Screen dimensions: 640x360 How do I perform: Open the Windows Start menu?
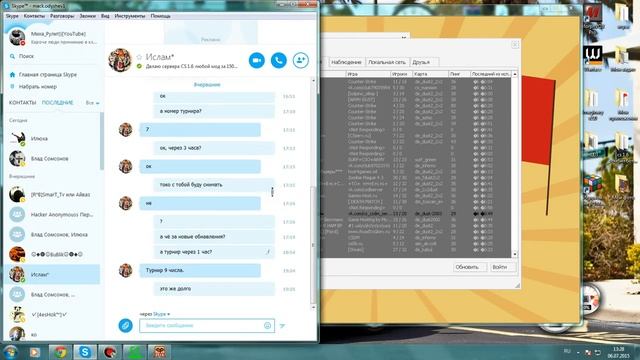10,352
